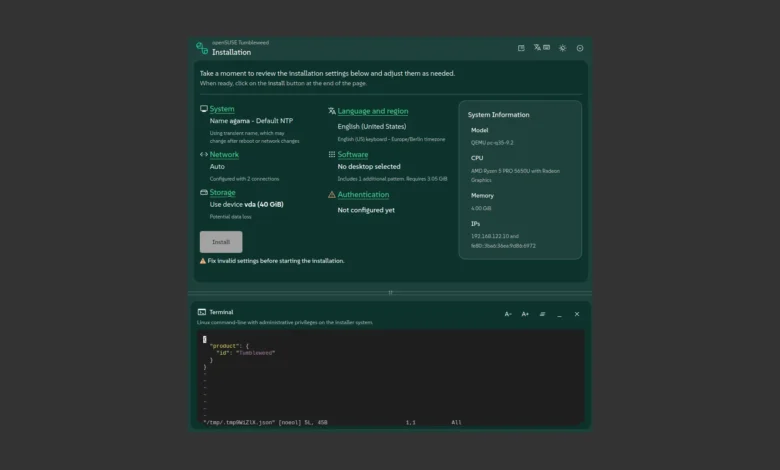Screen dimensions: 780x470
Task: Open the System settings link
Action: (222, 109)
